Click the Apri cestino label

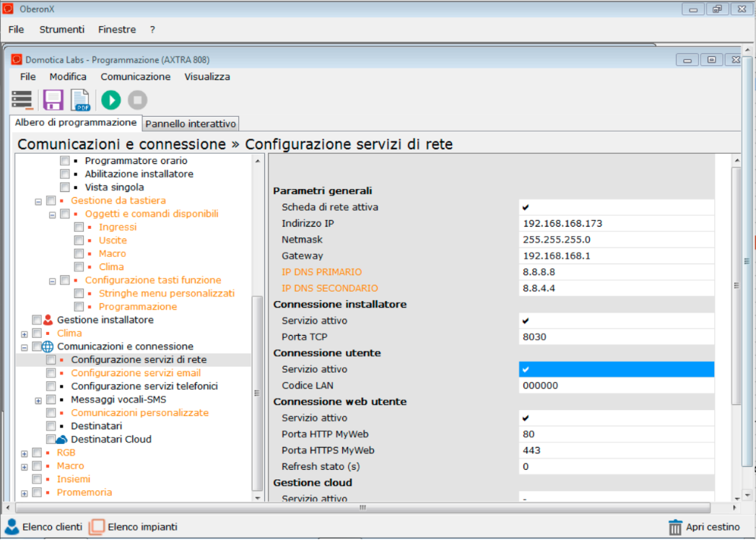[x=713, y=527]
